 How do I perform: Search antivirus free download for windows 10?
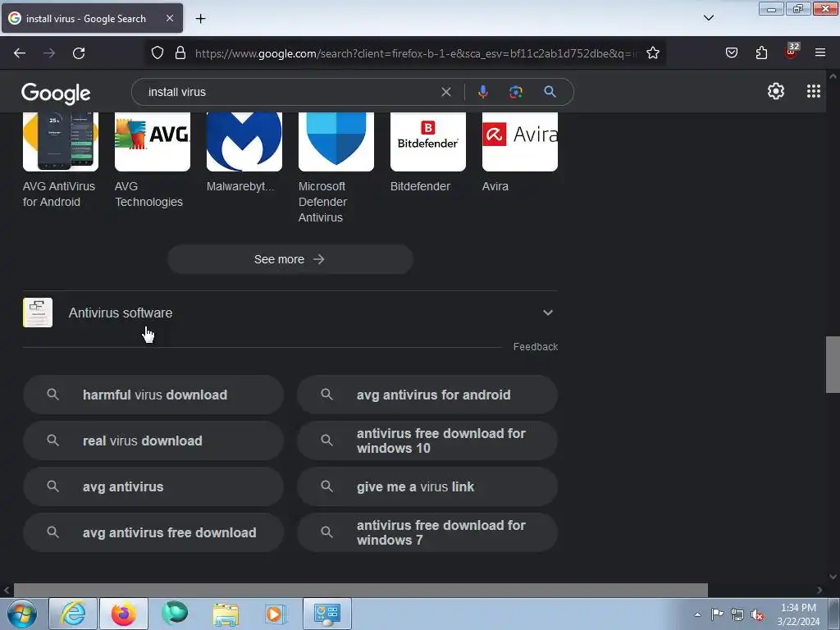pos(427,441)
